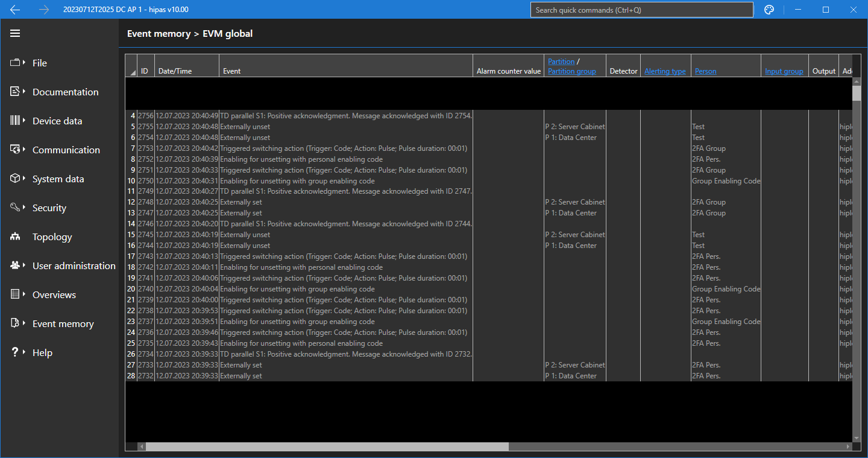Open the color theme palette icon
Screen dimensions: 868x458
769,10
